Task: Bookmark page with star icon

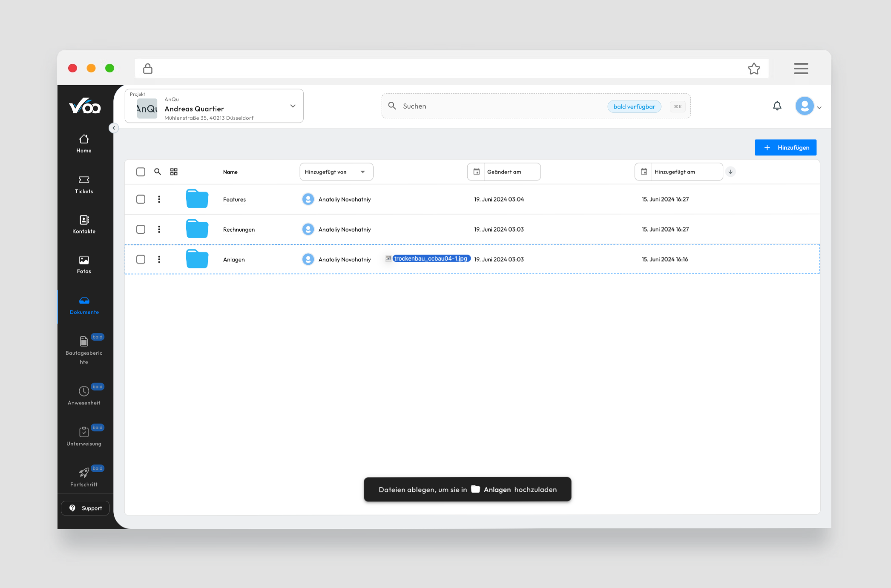Action: click(754, 69)
